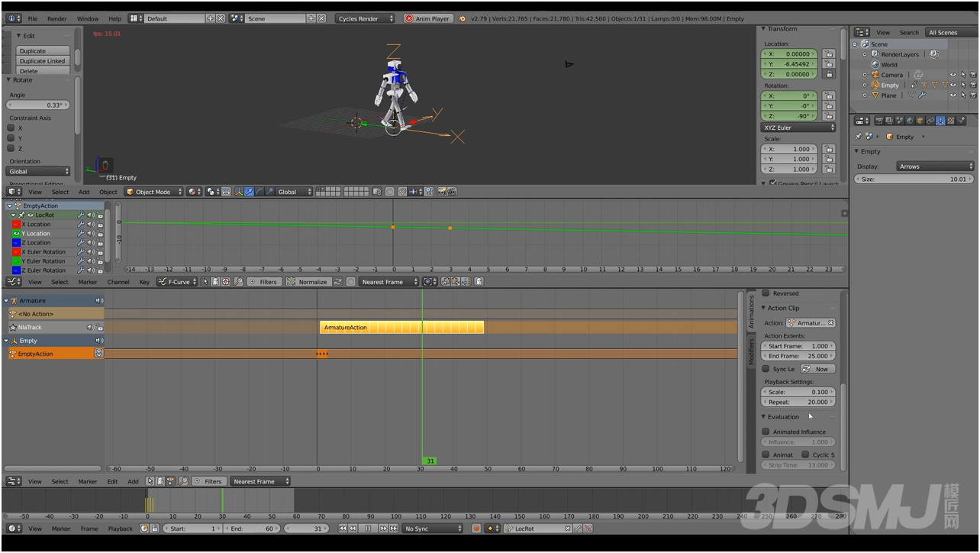
Task: Open the F-Curve mode dropdown
Action: (177, 282)
